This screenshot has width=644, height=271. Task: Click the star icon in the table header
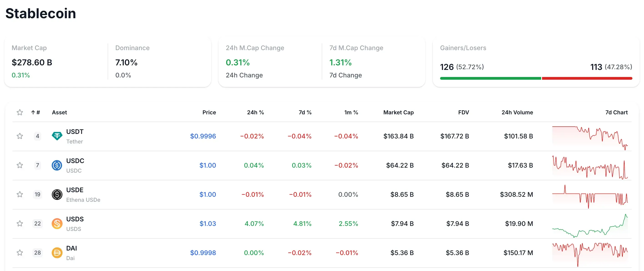tap(20, 112)
